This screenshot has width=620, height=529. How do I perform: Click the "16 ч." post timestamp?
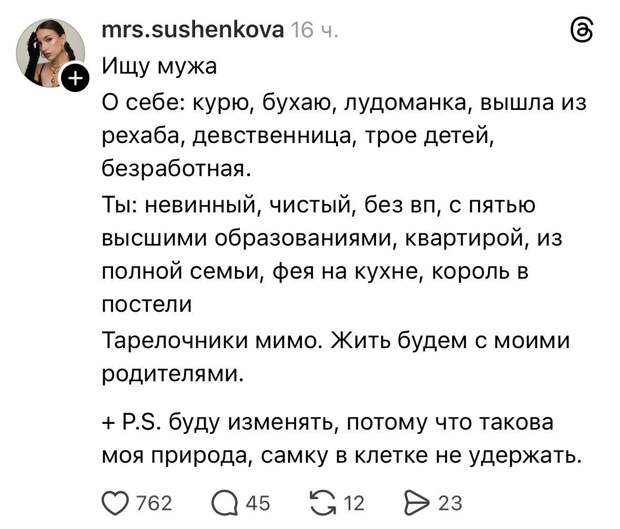[x=315, y=32]
